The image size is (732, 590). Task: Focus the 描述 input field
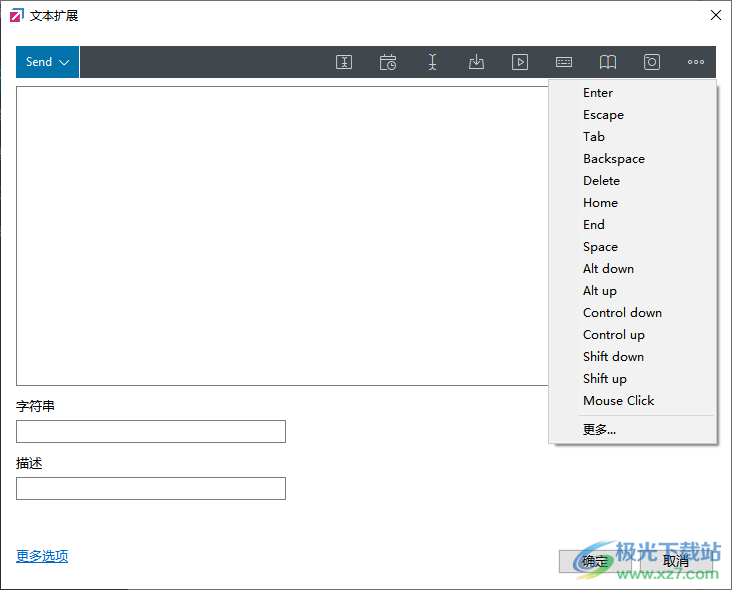(x=151, y=488)
